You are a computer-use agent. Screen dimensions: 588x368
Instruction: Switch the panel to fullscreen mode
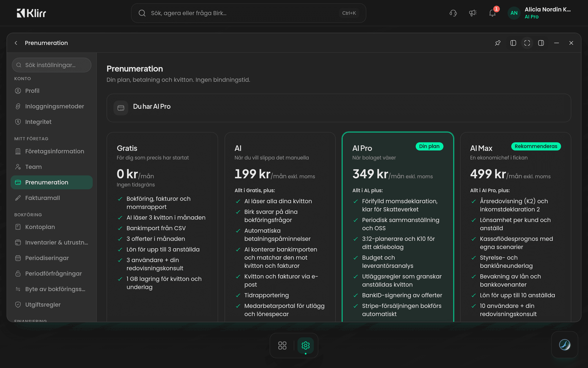coord(527,43)
